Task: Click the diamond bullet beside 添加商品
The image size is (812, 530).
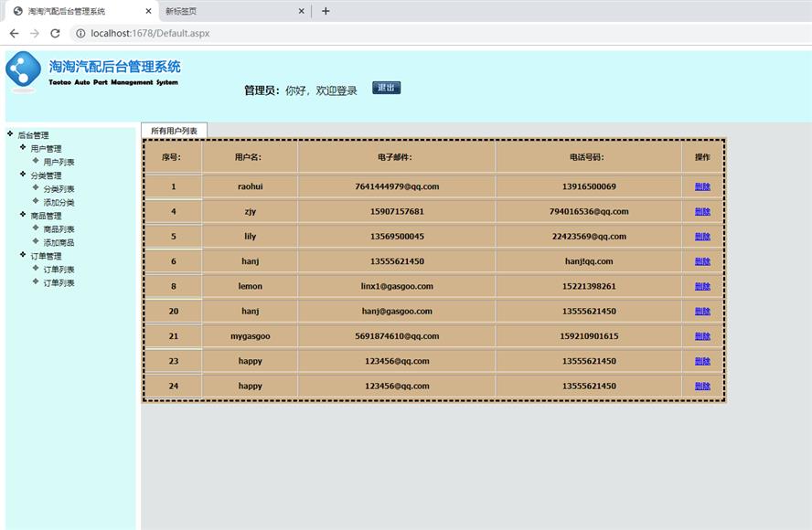Action: (36, 242)
